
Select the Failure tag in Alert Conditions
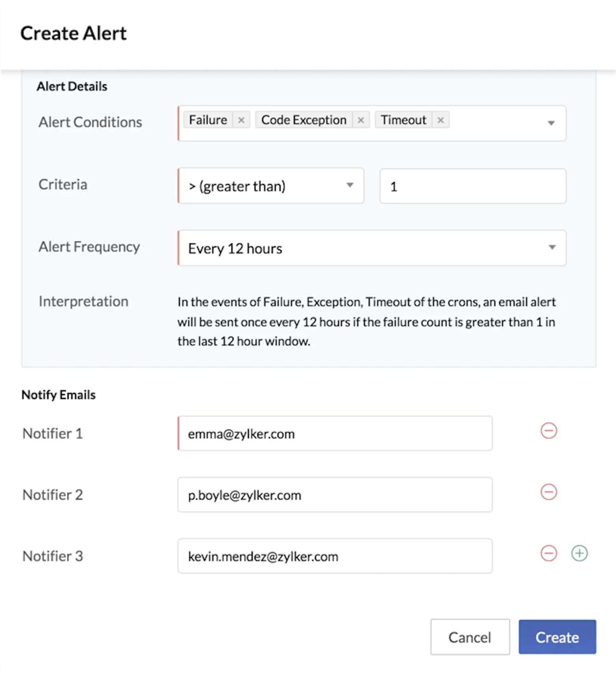coord(208,120)
